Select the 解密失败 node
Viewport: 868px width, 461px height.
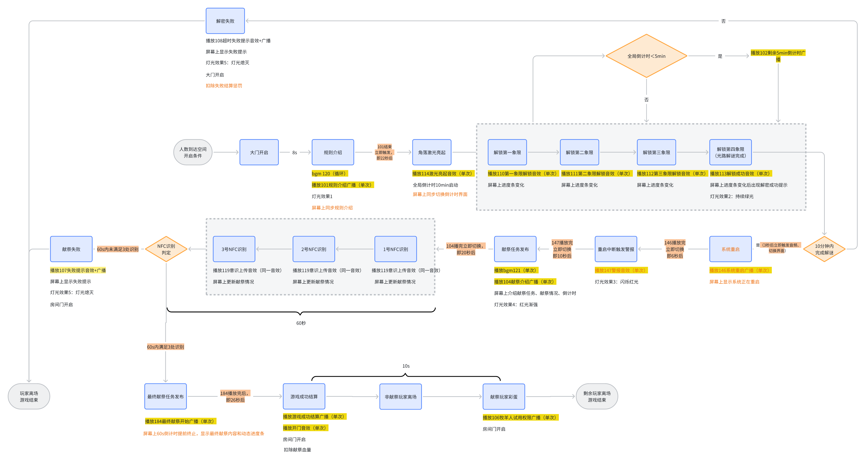pos(225,21)
